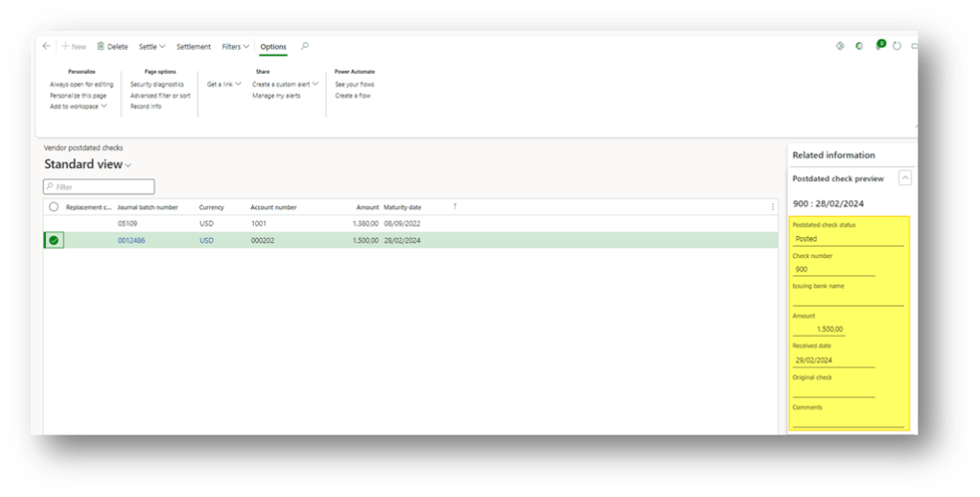Click the Received date field 29/02/2024
Viewport: 980px width, 497px height.
(833, 360)
